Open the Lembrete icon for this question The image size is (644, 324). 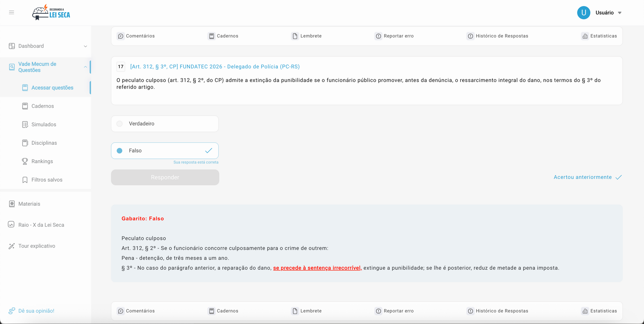(x=295, y=36)
